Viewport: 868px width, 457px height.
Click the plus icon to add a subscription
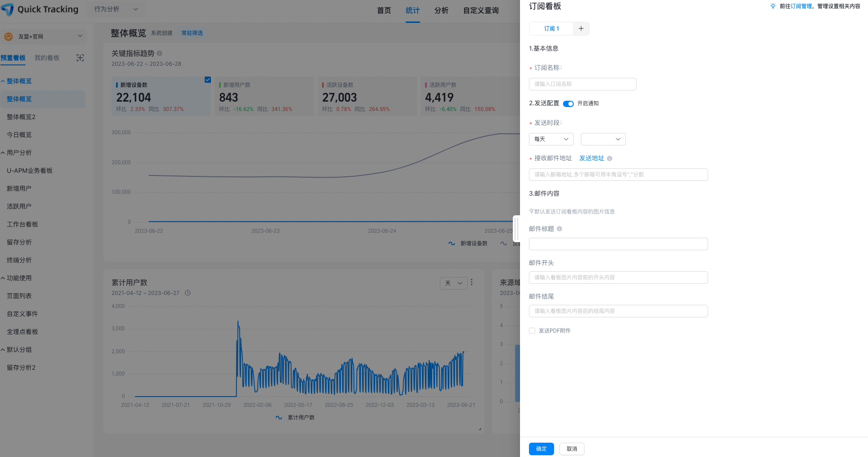pyautogui.click(x=581, y=29)
